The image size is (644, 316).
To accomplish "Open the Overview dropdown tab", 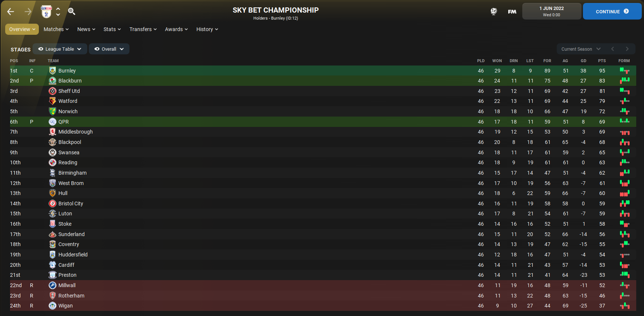I will click(22, 29).
